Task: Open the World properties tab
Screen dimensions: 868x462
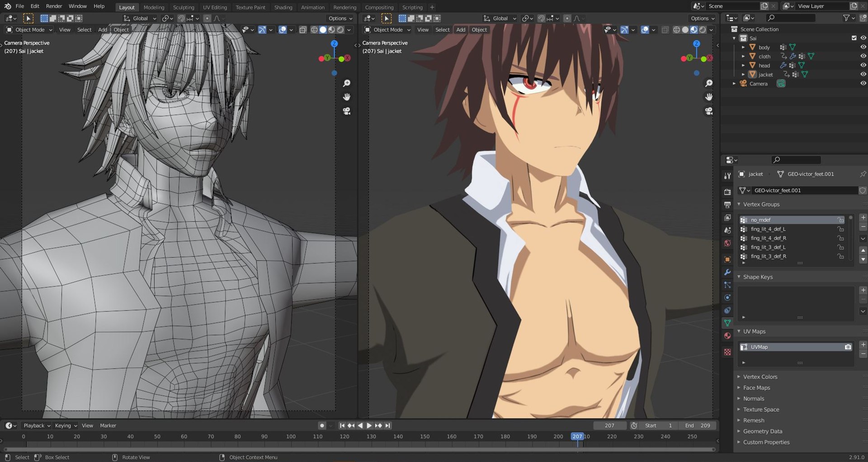Action: (x=727, y=243)
